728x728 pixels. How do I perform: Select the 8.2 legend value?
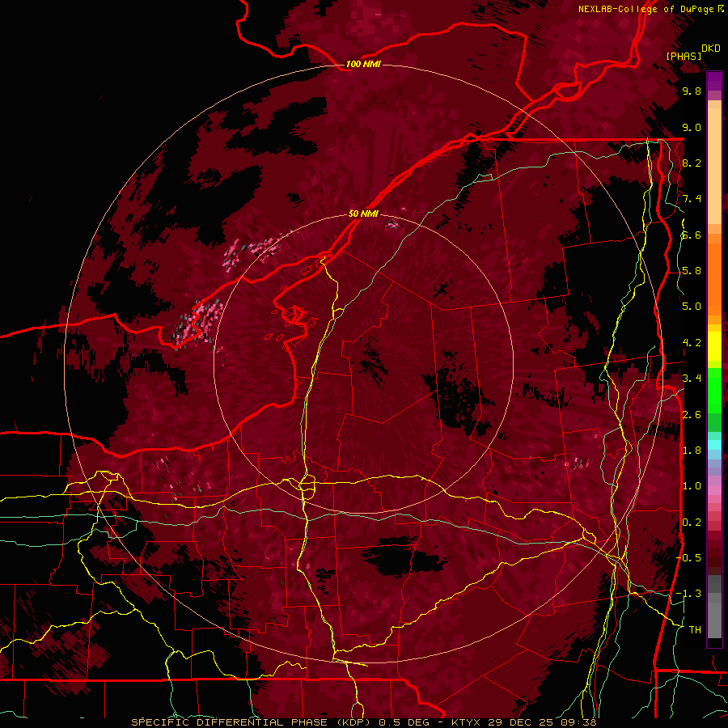692,163
